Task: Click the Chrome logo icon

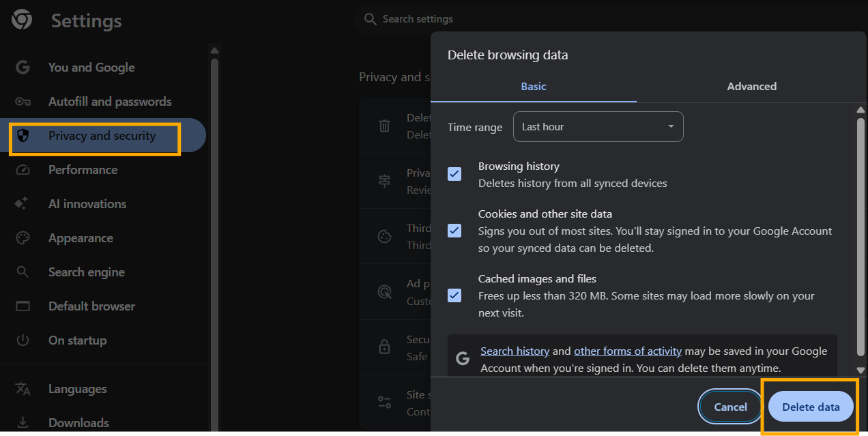Action: pos(22,20)
